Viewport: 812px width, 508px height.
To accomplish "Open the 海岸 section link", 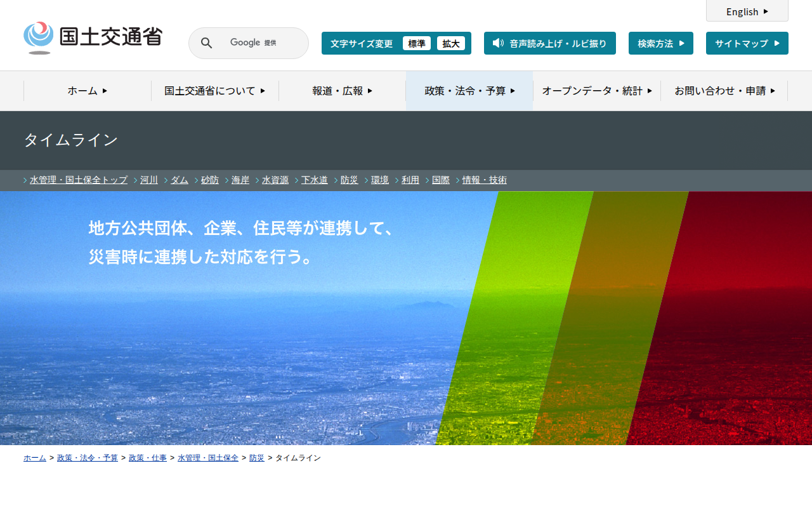I will point(240,180).
